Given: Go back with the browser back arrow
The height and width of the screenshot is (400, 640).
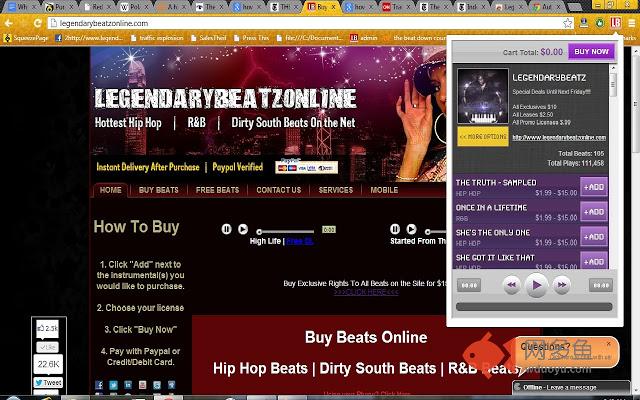Looking at the screenshot, I should click(x=9, y=23).
